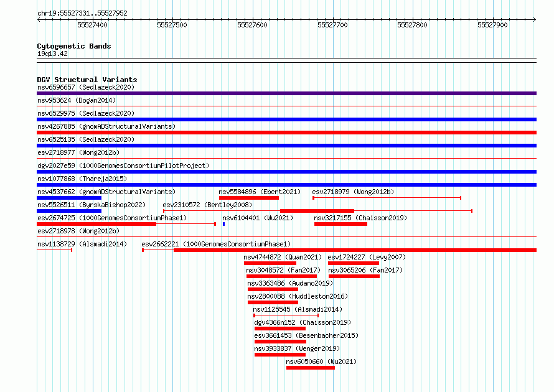Select the red nsv6050660 variant bar

point(311,368)
